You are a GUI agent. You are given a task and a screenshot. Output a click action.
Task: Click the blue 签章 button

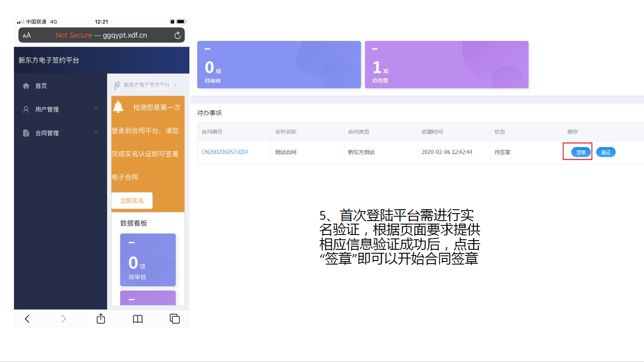click(x=581, y=152)
